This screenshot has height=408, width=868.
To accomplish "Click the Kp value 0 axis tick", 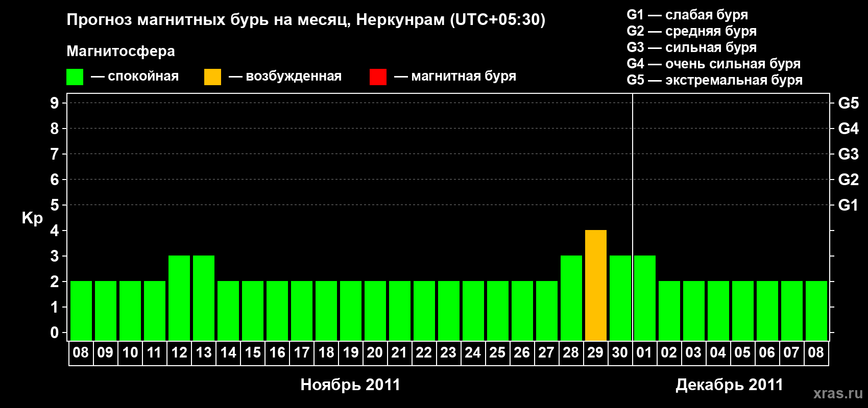I will (55, 333).
